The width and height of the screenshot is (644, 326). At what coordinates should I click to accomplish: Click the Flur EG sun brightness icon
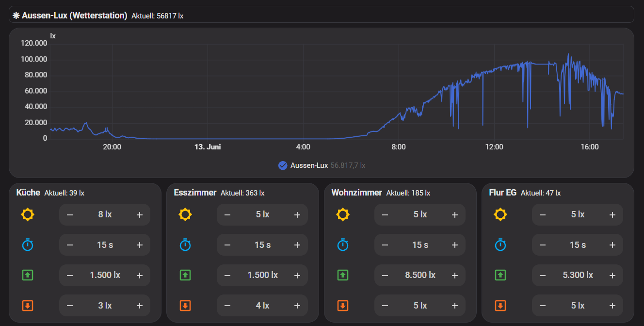500,214
